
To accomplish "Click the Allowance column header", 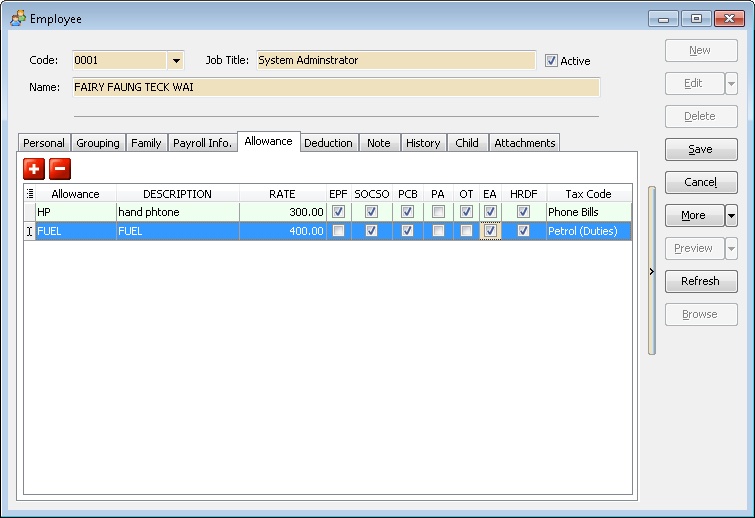I will [76, 194].
